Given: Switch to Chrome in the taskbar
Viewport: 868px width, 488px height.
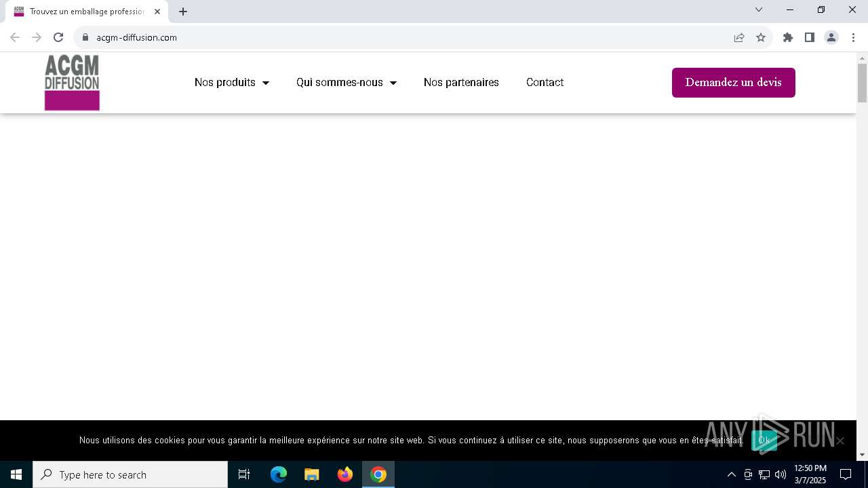Looking at the screenshot, I should [378, 474].
